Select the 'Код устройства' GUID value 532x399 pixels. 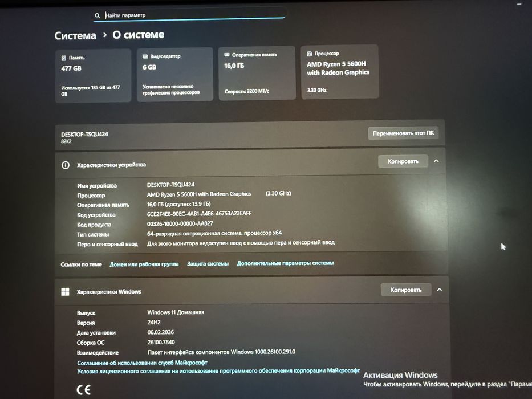pyautogui.click(x=200, y=213)
